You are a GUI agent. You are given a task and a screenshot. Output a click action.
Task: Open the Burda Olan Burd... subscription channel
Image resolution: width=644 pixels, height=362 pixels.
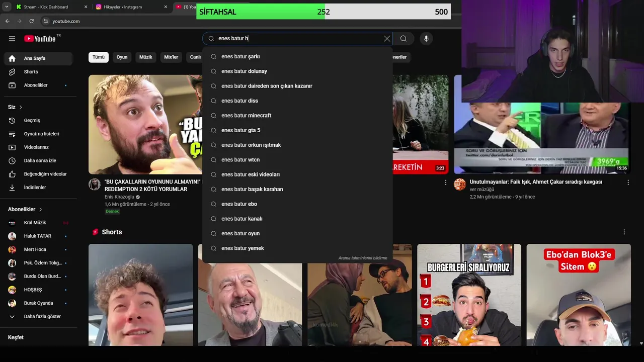[38, 277]
